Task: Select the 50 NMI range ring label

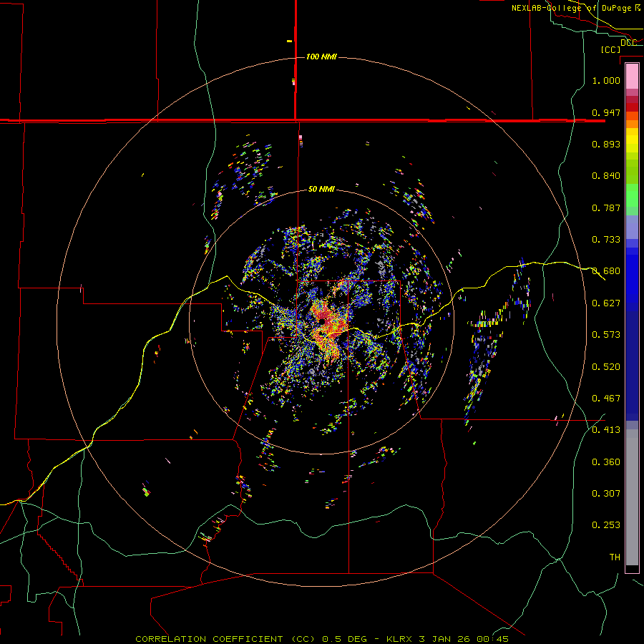Action: coord(321,189)
